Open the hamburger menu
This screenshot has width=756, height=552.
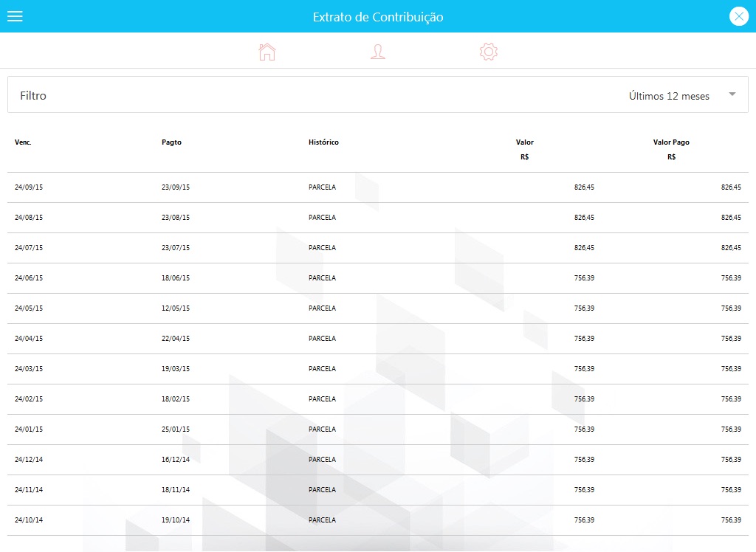point(15,16)
